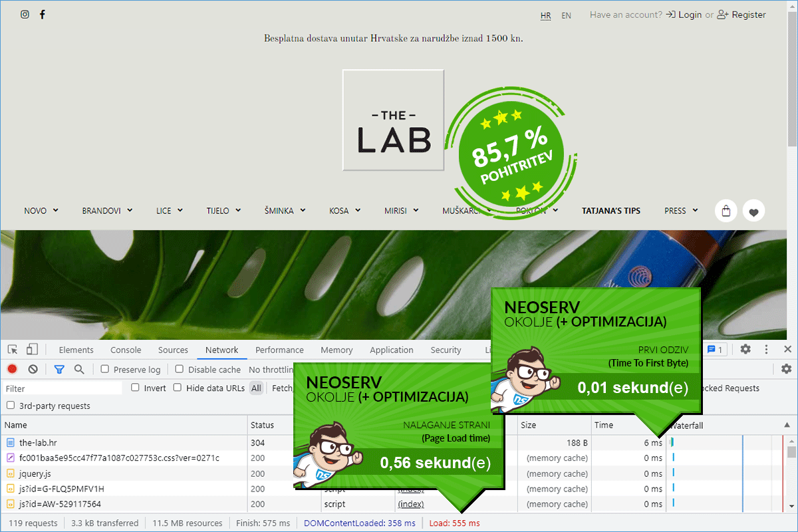
Task: Toggle the device toolbar icon
Action: [x=32, y=350]
